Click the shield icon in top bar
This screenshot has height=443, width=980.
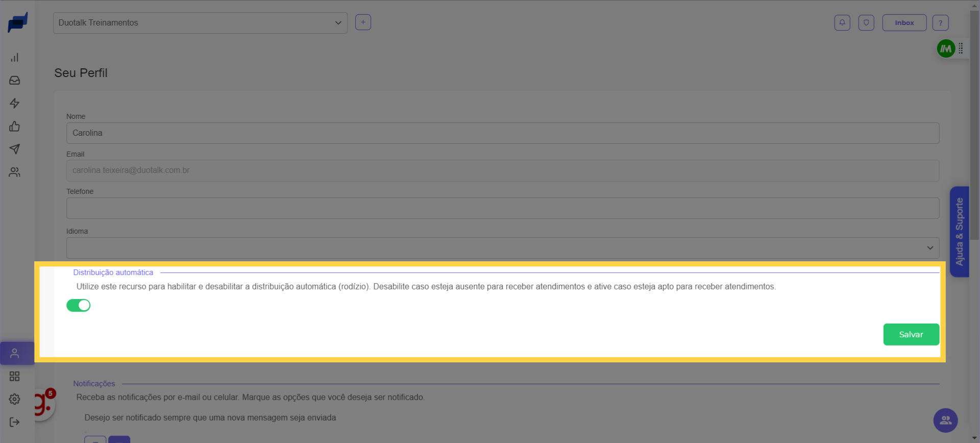(866, 23)
